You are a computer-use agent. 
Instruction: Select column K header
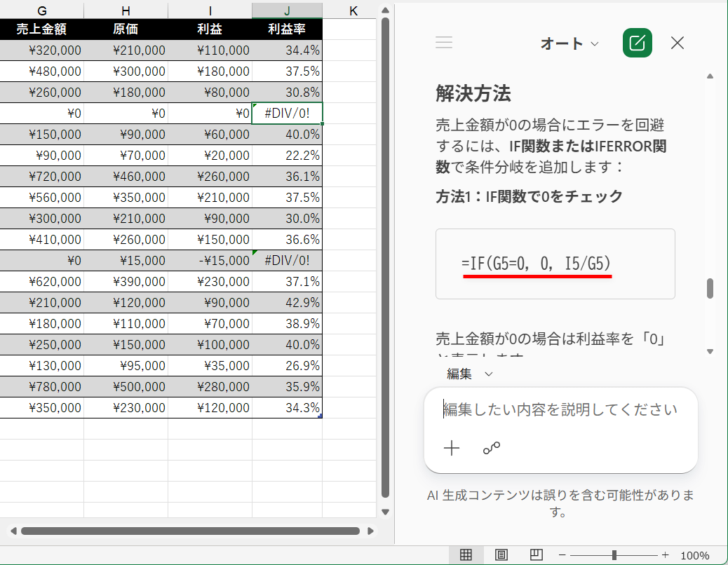[x=353, y=11]
